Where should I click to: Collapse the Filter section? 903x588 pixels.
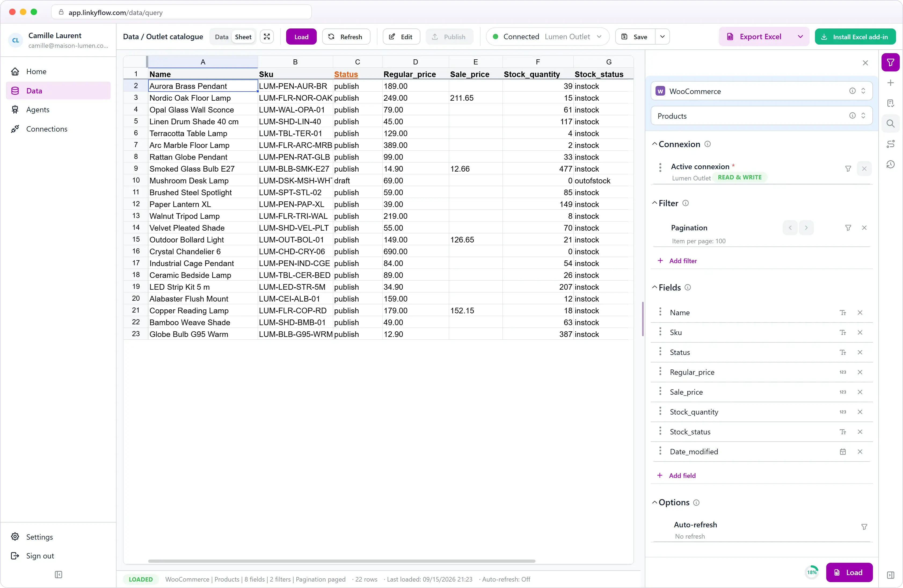[x=654, y=203]
